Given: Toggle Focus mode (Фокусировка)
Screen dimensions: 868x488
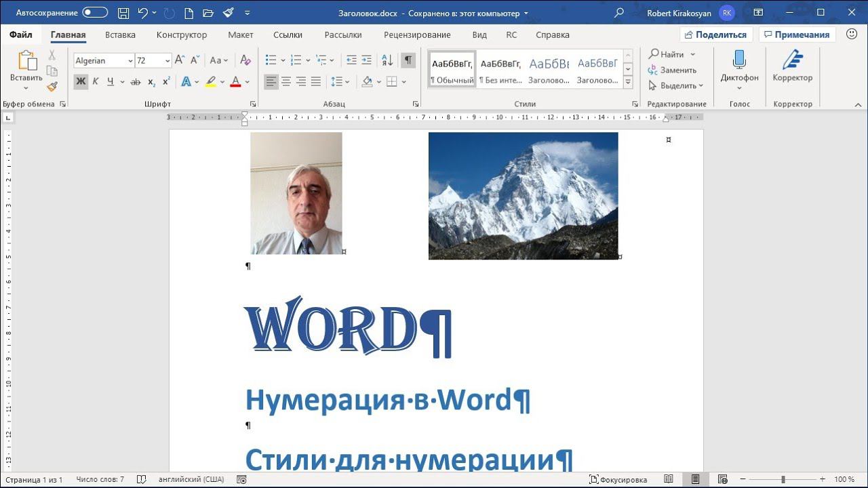Looking at the screenshot, I should pyautogui.click(x=618, y=479).
